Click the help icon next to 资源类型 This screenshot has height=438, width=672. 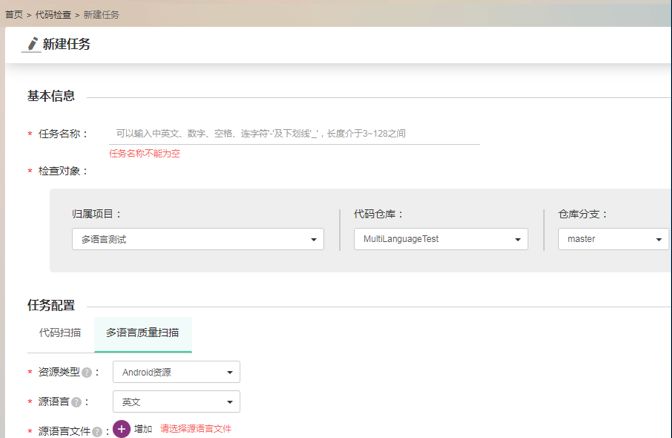pos(87,372)
